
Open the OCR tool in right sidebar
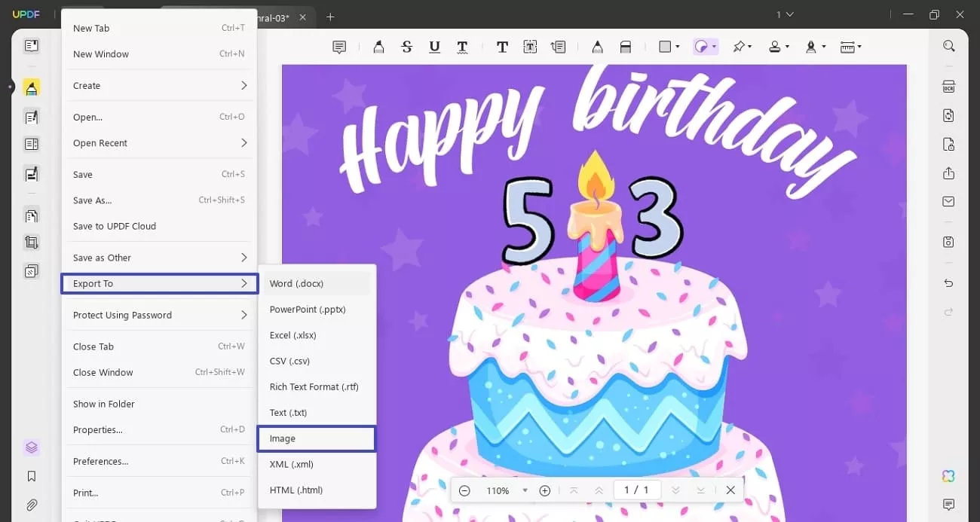[x=948, y=87]
